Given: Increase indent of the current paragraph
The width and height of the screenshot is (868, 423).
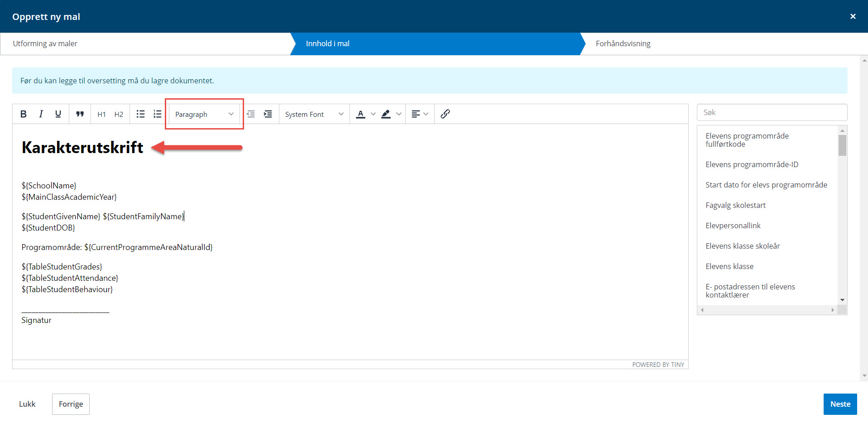Looking at the screenshot, I should [x=268, y=114].
